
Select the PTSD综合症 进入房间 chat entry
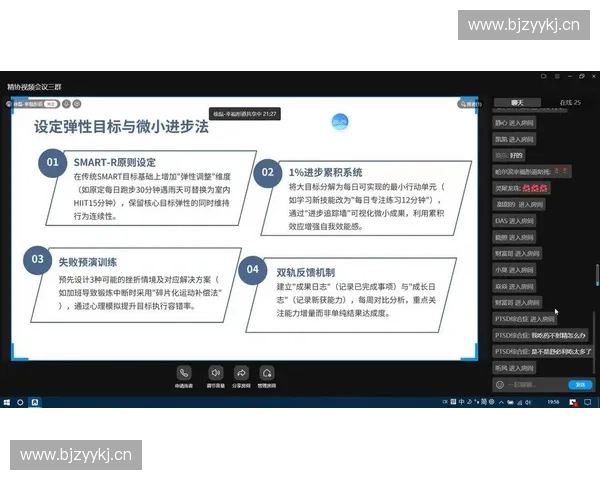pos(525,319)
